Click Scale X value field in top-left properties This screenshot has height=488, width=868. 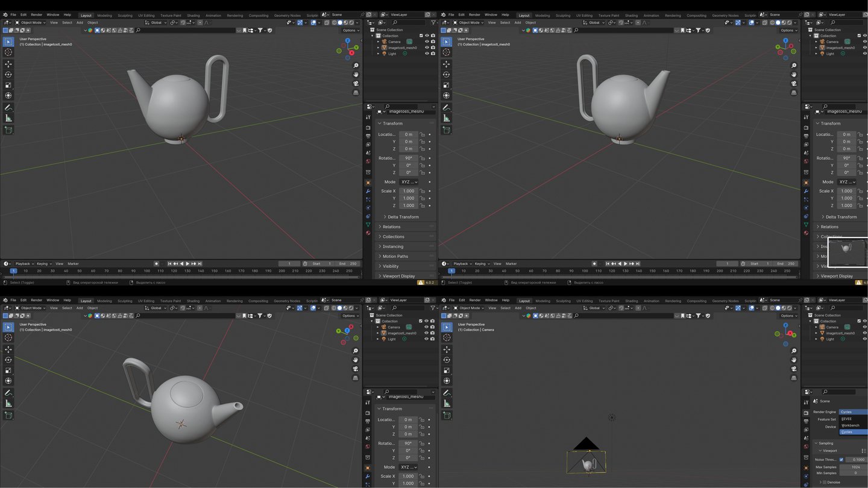tap(409, 191)
